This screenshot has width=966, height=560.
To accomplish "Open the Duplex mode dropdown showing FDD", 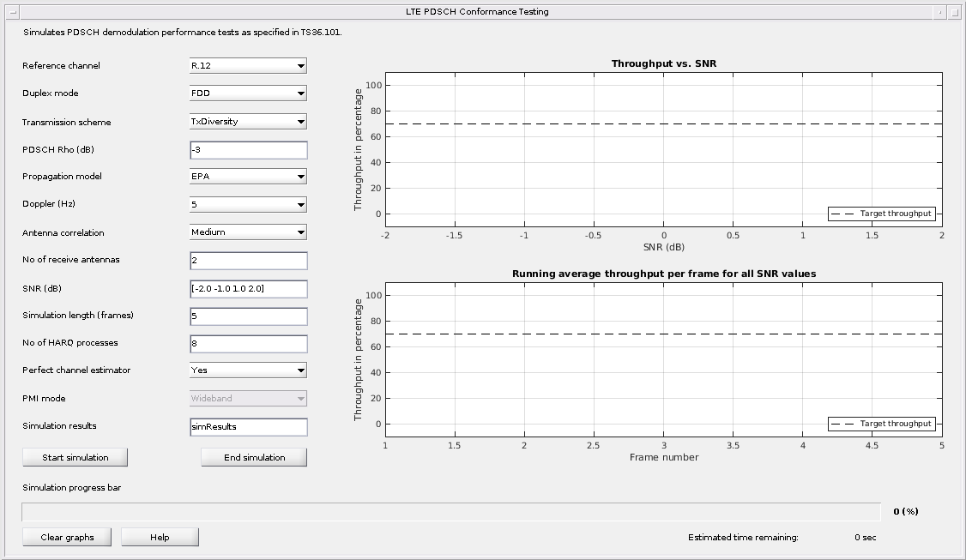I will click(x=248, y=93).
